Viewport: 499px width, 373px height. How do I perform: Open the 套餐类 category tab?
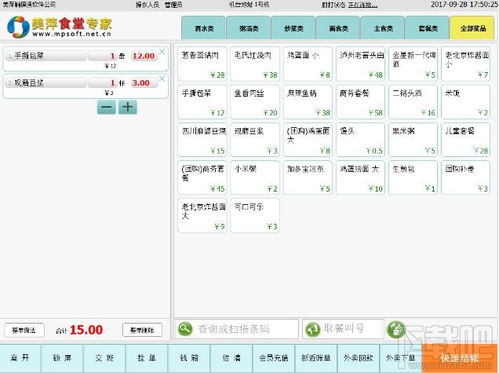click(428, 28)
